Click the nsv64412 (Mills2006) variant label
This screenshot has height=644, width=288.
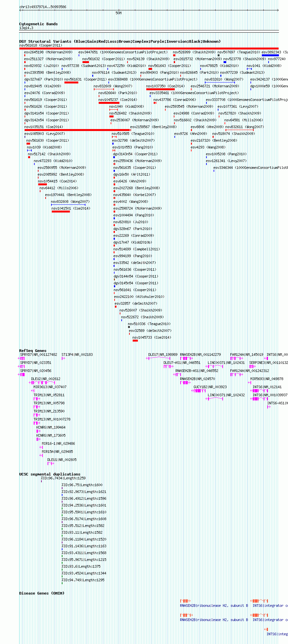point(59,188)
